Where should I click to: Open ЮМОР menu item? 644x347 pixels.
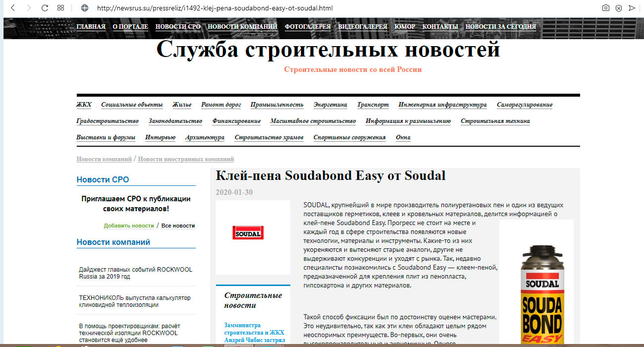coord(405,27)
